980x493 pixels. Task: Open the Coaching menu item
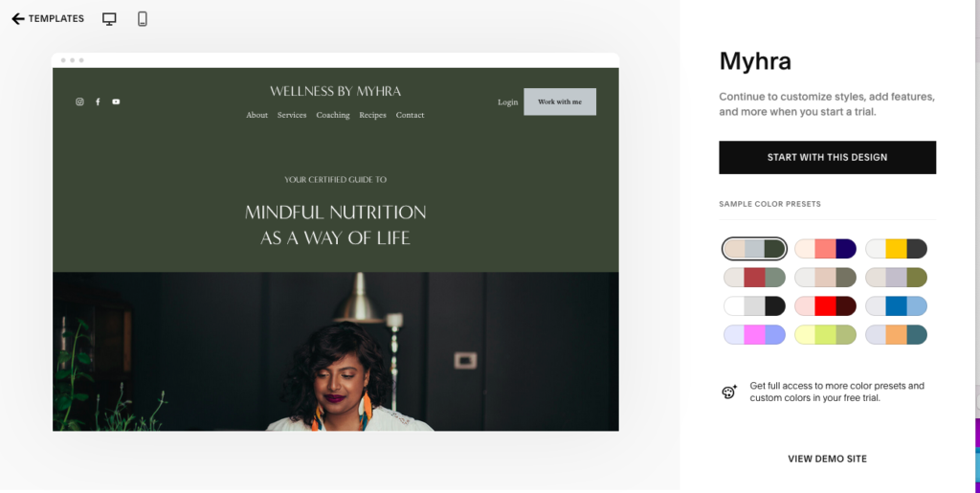point(333,115)
